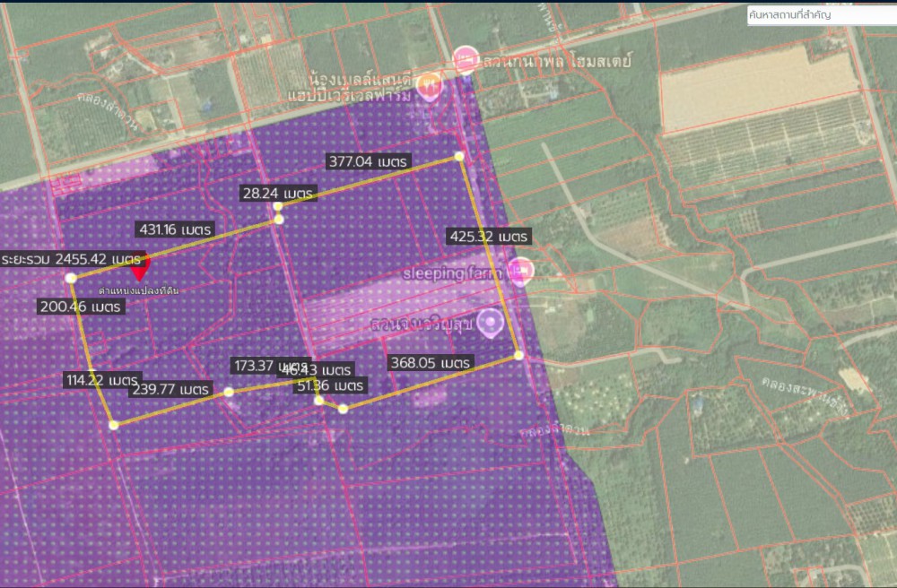Click the 377.04 เมตร distance label

pos(368,161)
